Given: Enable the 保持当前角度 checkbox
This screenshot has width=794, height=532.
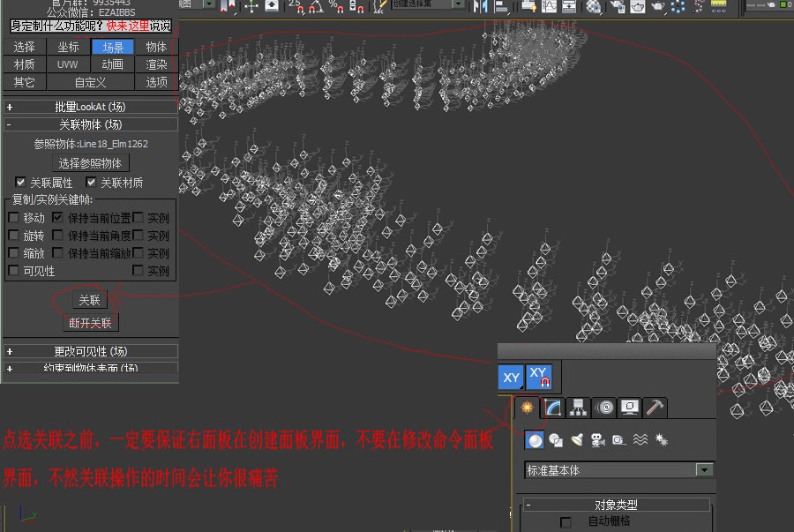Looking at the screenshot, I should [x=57, y=236].
